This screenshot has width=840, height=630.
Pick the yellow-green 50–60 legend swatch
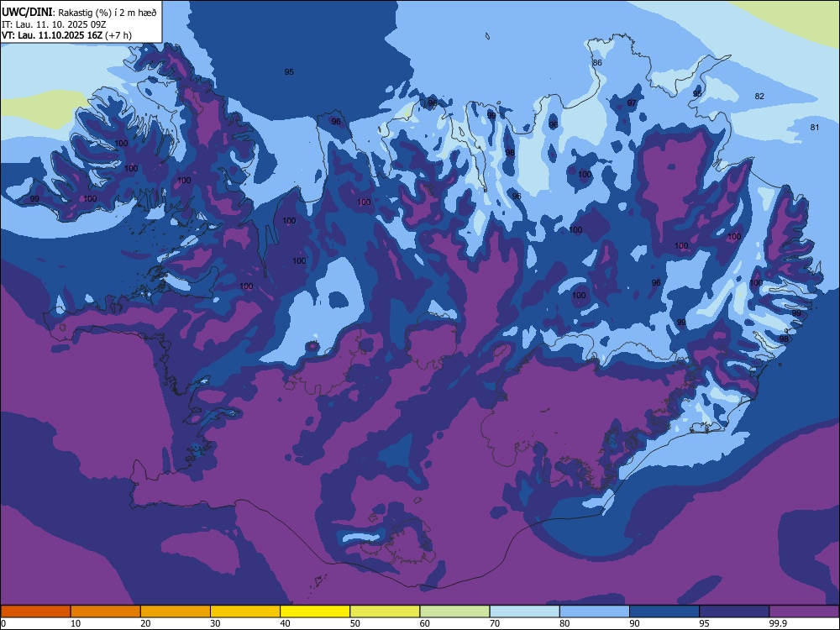tap(385, 612)
